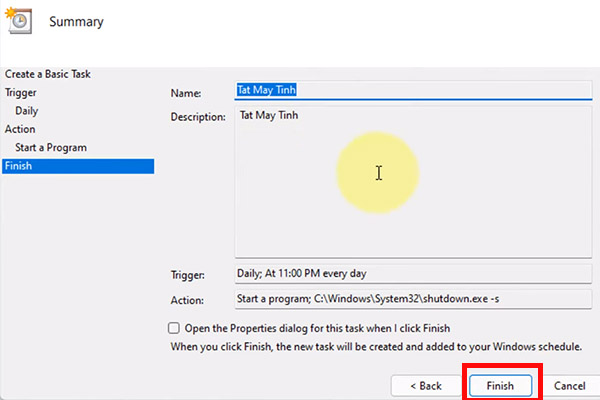Click the Name input field
Image resolution: width=600 pixels, height=400 pixels.
point(413,90)
